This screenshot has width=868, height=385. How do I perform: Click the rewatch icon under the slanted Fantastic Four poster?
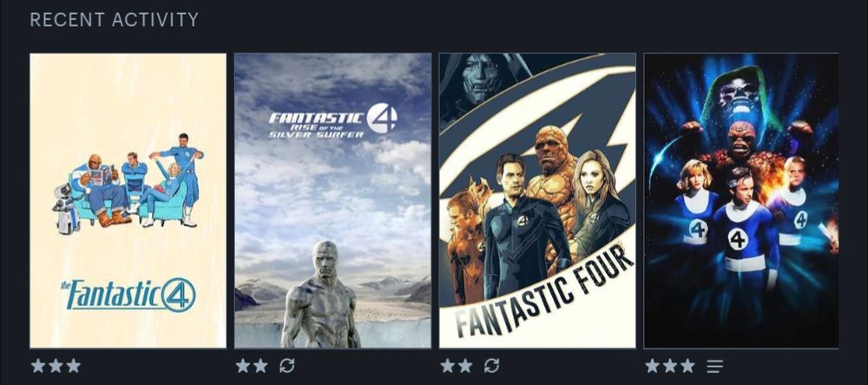pyautogui.click(x=491, y=366)
